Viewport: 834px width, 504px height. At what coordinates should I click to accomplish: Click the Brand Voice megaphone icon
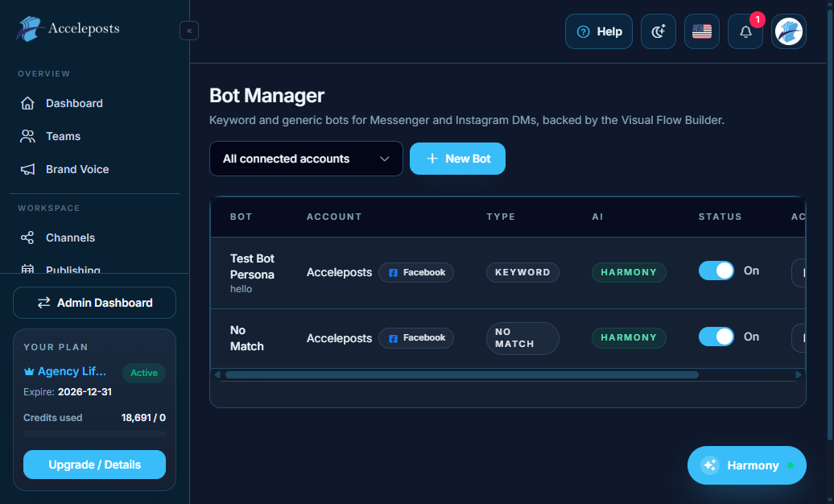point(27,169)
